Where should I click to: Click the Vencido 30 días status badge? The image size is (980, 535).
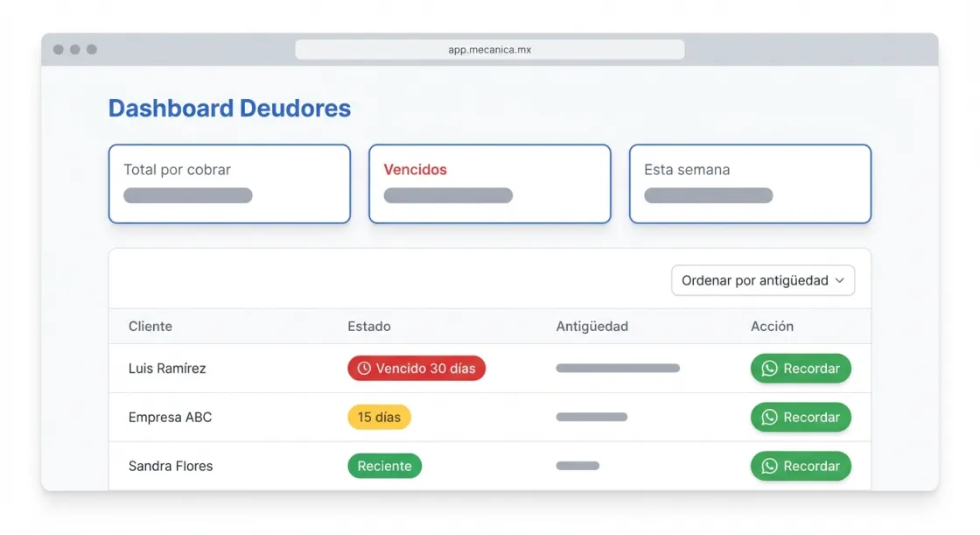(416, 369)
